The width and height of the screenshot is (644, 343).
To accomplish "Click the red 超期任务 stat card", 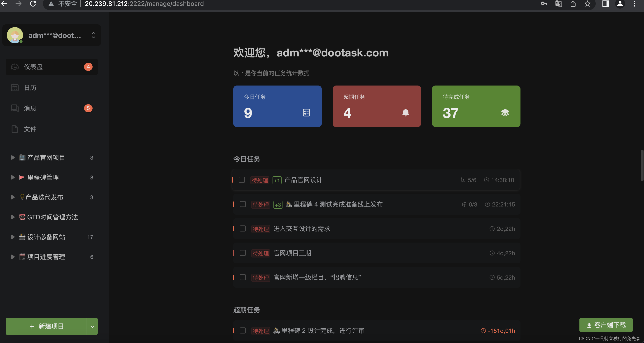I will pyautogui.click(x=376, y=106).
